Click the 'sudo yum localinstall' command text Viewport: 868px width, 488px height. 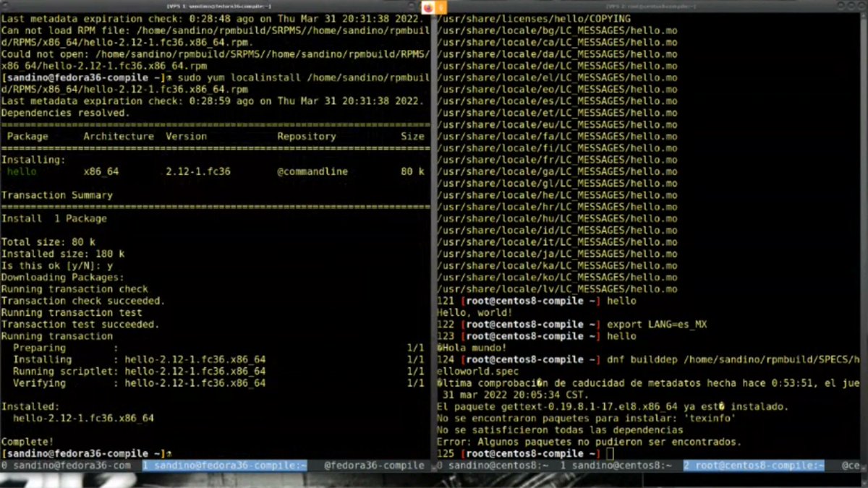(x=239, y=78)
